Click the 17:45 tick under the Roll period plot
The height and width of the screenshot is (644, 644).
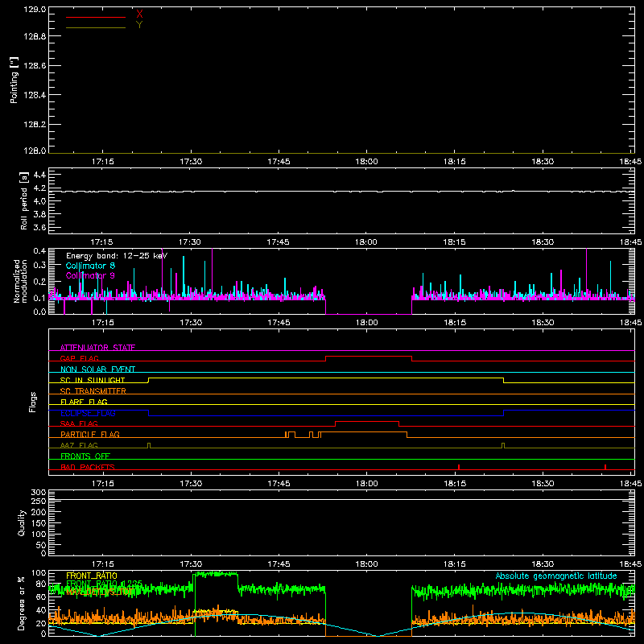(278, 242)
